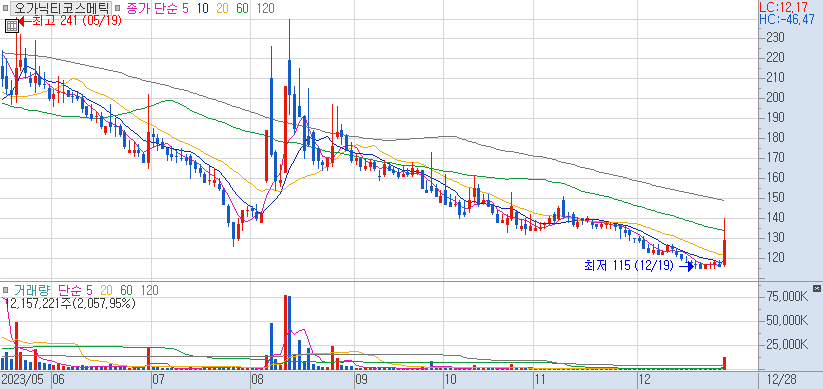This screenshot has height=389, width=823.
Task: Select the volume 단순 5 average label
Action: (x=75, y=290)
